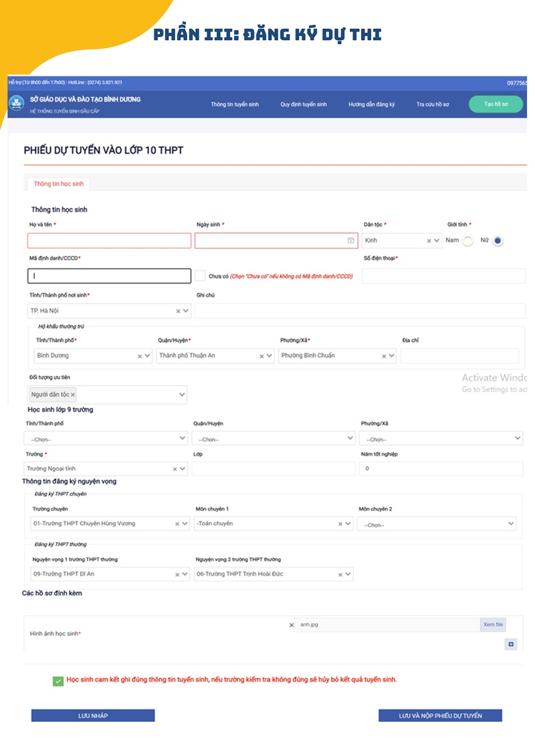535x756 pixels.
Task: Open the Trường chuyên Hùng Vương dropdown
Action: [110, 523]
